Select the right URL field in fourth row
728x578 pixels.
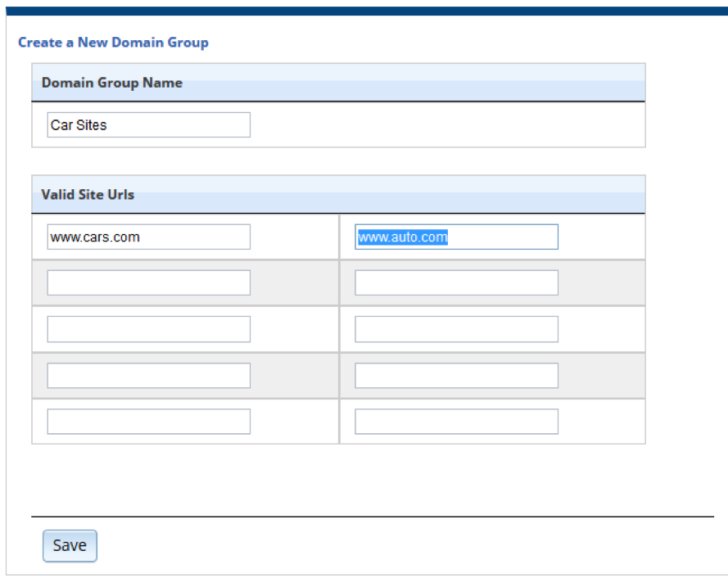tap(456, 376)
